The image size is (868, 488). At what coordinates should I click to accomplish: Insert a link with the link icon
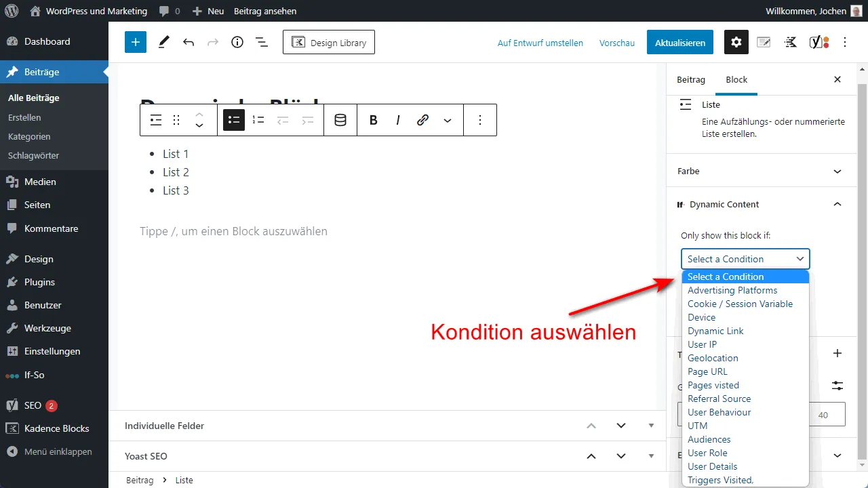point(422,120)
